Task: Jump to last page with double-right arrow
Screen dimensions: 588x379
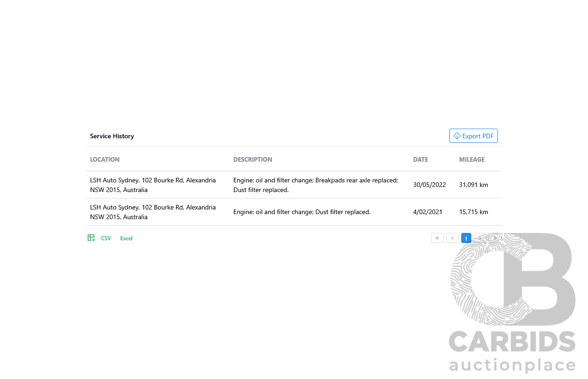Action: pos(495,238)
